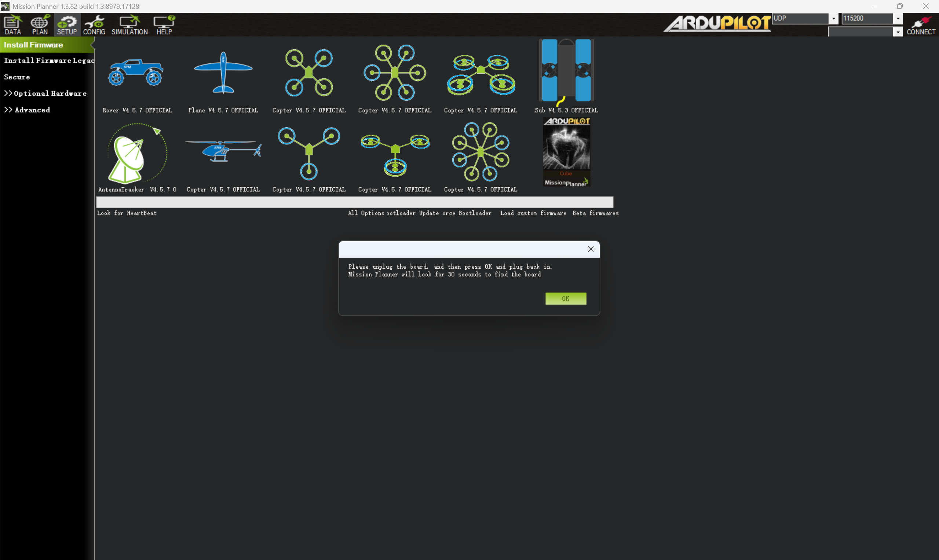Pick the helicopter firmware icon
Image resolution: width=939 pixels, height=560 pixels.
click(x=223, y=151)
